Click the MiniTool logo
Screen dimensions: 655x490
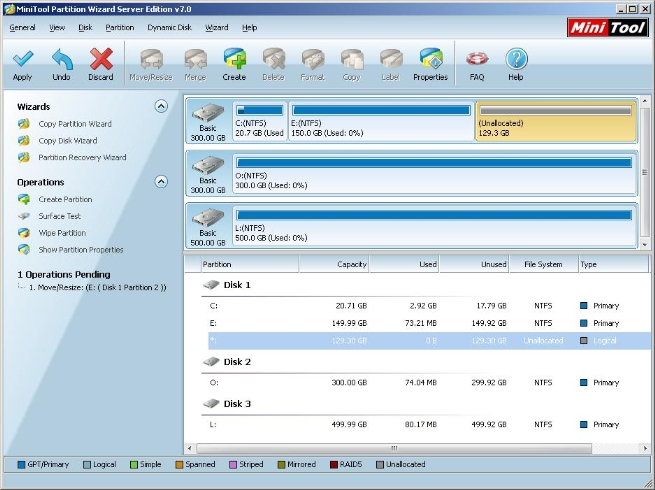pyautogui.click(x=608, y=28)
